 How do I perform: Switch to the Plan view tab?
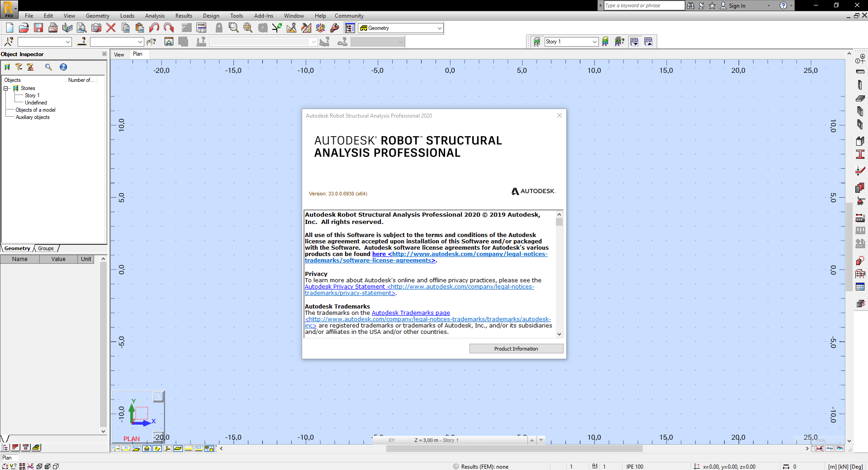[138, 54]
